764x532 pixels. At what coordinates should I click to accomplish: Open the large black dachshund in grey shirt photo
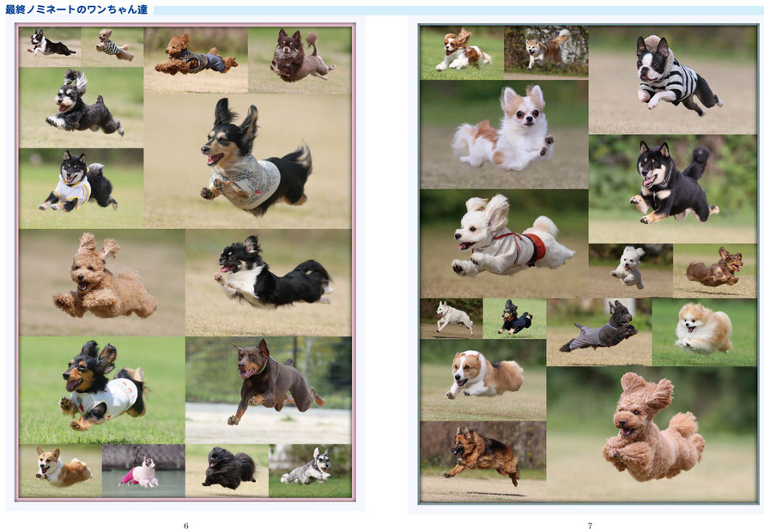[247, 161]
